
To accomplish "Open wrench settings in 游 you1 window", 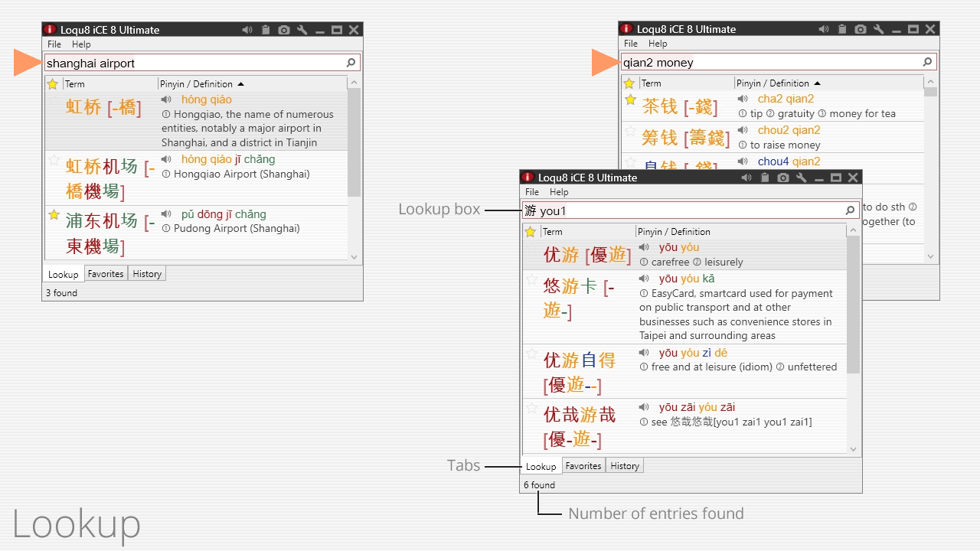I will coord(802,178).
